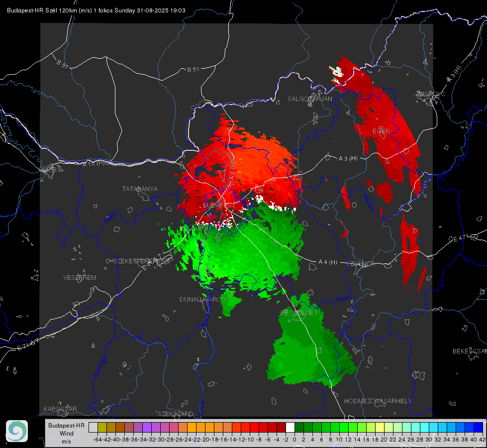
Task: Click the TATABÁNYA city label
Action: [x=140, y=189]
